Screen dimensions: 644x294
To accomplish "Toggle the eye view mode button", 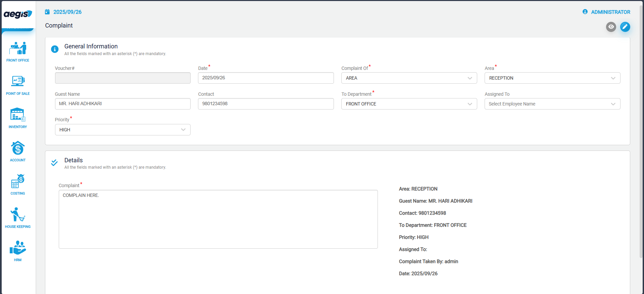I will tap(611, 27).
